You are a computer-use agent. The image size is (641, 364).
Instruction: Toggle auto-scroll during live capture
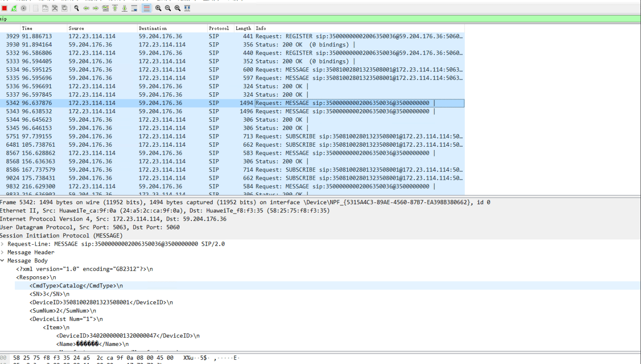(x=135, y=8)
